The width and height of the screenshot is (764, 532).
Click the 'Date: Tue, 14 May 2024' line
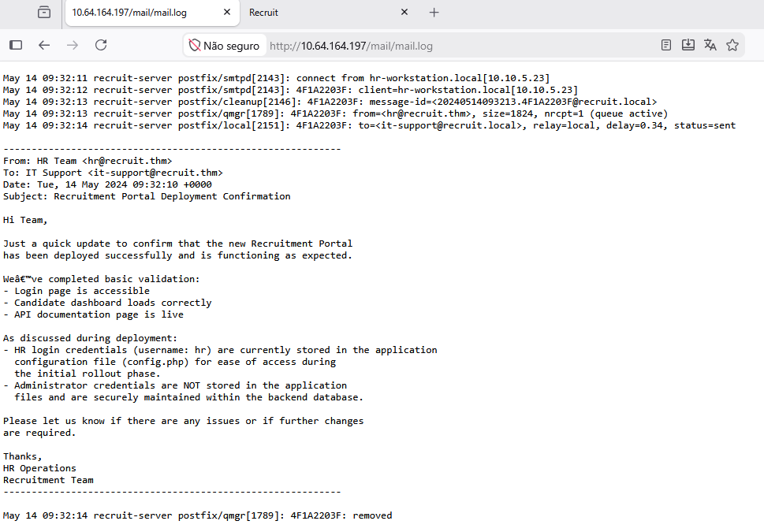[x=107, y=184]
